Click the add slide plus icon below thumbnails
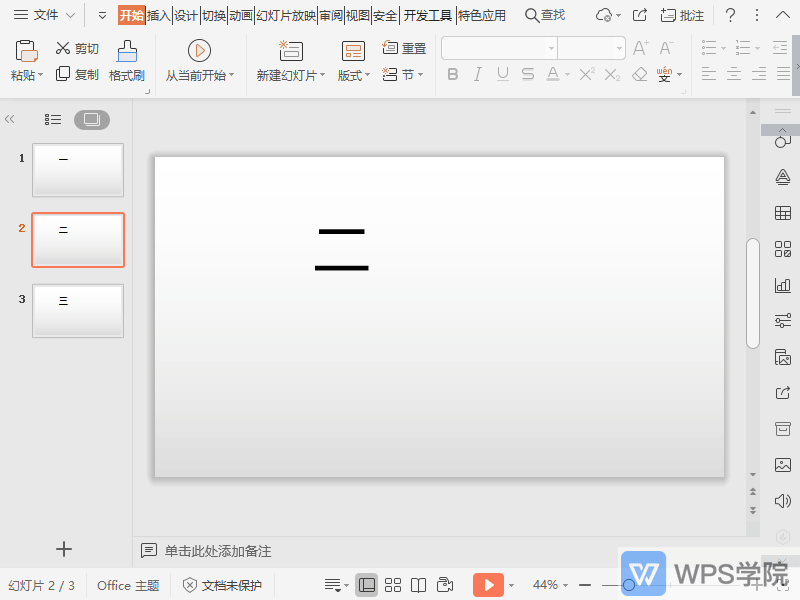Viewport: 800px width, 600px height. 64,548
